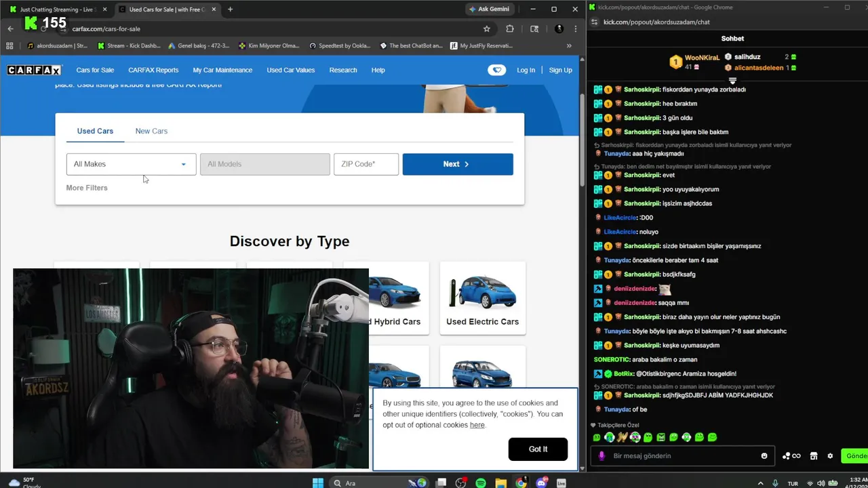Switch to the Used Cars tab
868x488 pixels.
(95, 131)
